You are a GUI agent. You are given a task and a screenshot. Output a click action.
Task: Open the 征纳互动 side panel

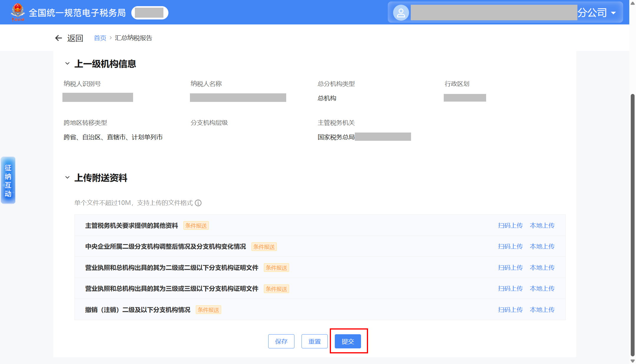[x=8, y=181]
